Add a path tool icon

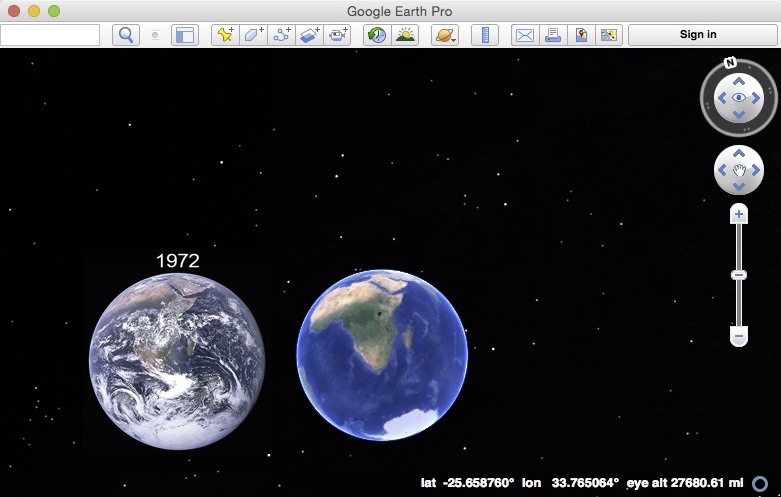click(x=281, y=35)
